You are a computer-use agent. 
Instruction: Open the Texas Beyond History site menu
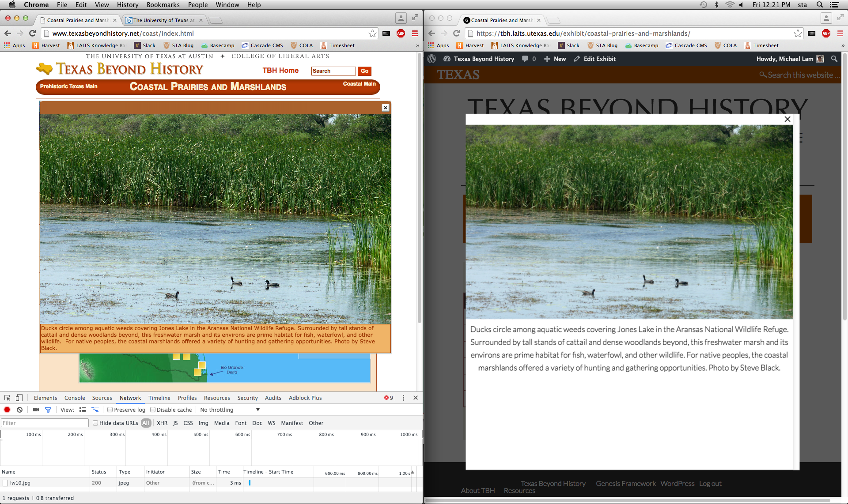(479, 59)
